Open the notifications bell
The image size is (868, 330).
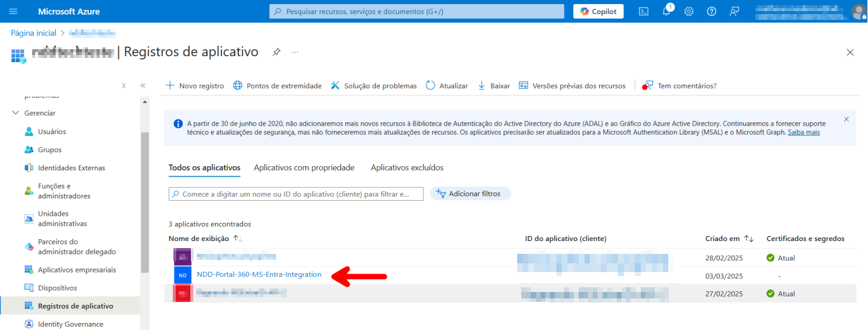click(x=666, y=11)
